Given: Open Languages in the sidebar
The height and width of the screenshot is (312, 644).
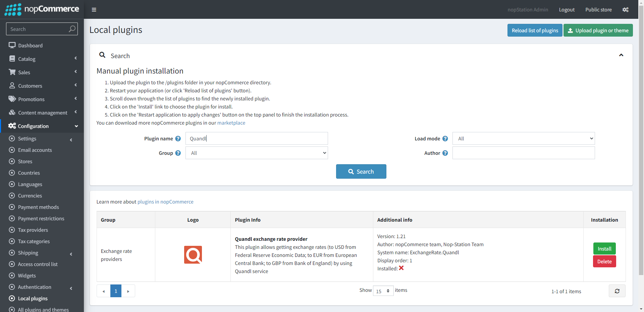Looking at the screenshot, I should (x=30, y=184).
